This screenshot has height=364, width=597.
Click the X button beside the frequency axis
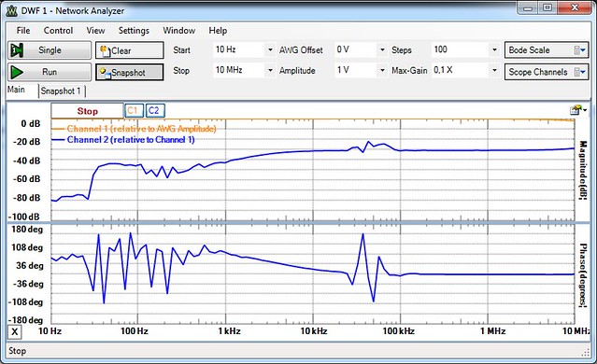pos(14,331)
